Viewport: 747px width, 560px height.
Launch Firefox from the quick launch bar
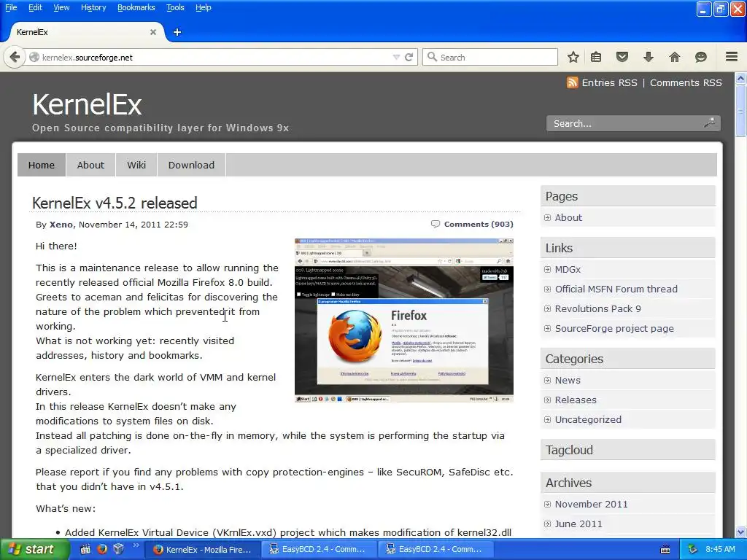(102, 549)
